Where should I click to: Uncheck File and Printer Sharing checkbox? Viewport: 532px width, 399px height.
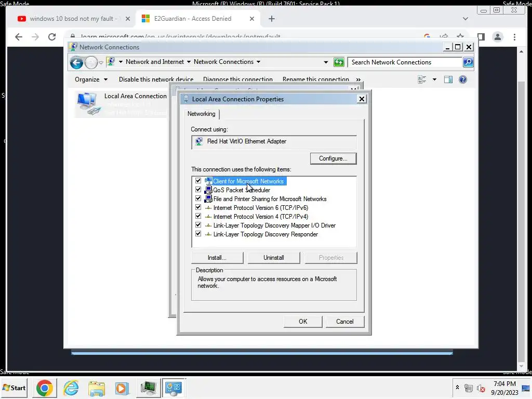point(198,198)
